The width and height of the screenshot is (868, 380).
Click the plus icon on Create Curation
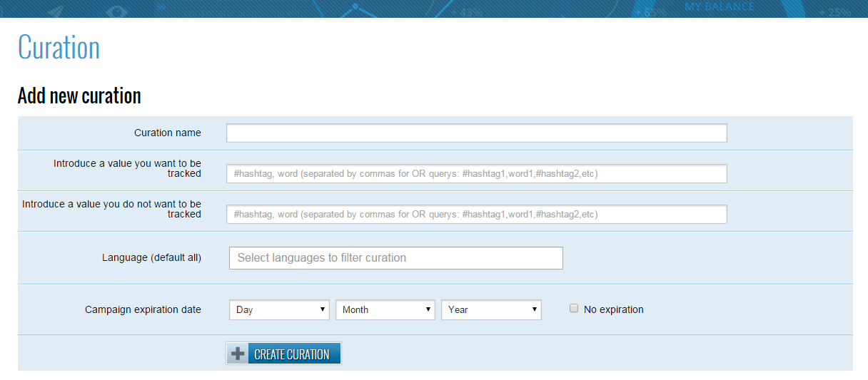[238, 354]
